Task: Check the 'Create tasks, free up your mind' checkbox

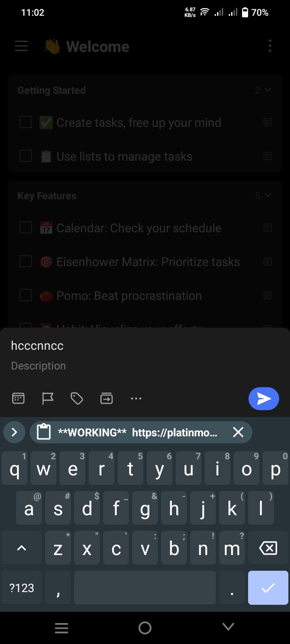Action: [26, 122]
